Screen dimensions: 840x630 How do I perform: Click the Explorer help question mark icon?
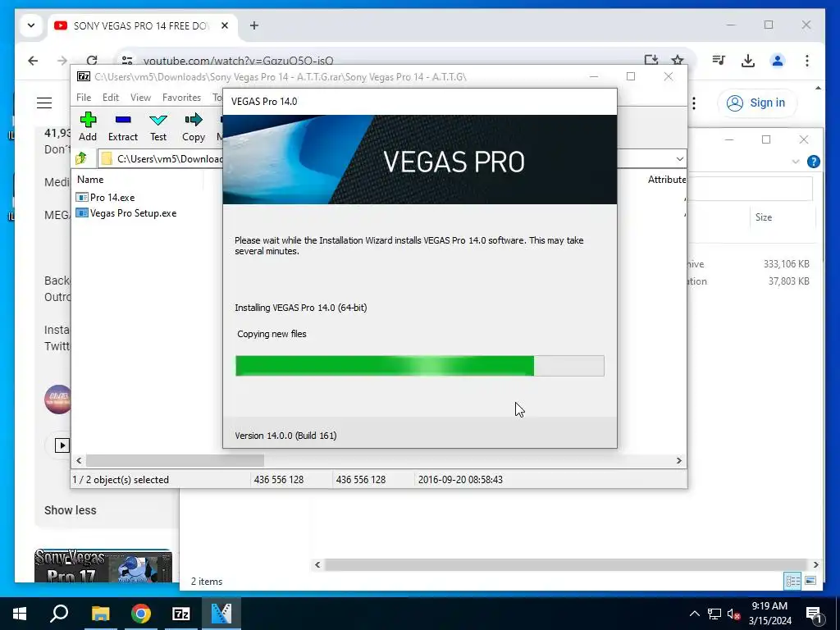pyautogui.click(x=813, y=162)
